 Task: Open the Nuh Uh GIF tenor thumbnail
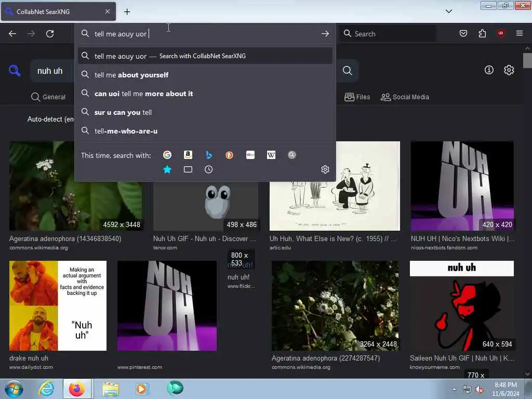click(x=206, y=206)
